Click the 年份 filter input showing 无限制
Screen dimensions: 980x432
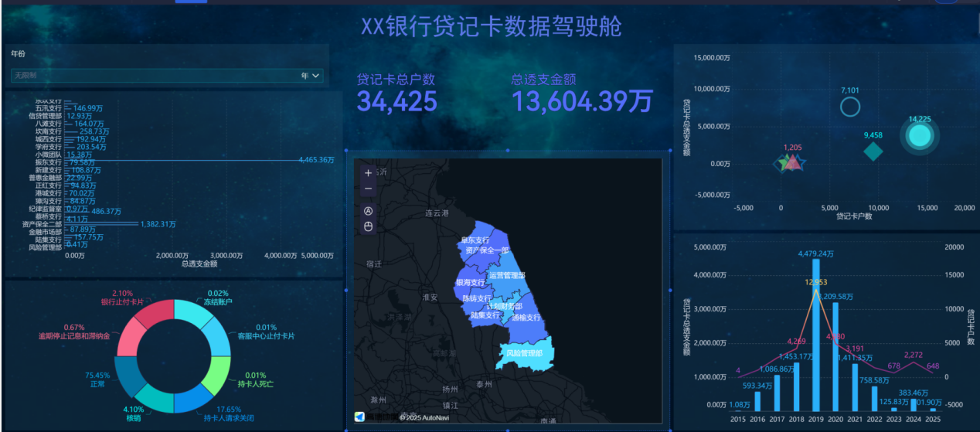(x=155, y=76)
